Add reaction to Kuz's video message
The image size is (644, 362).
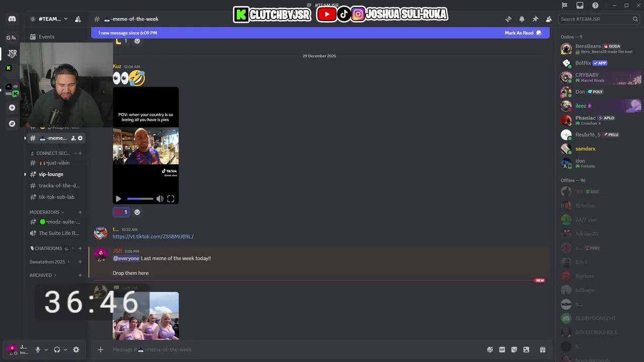point(137,212)
